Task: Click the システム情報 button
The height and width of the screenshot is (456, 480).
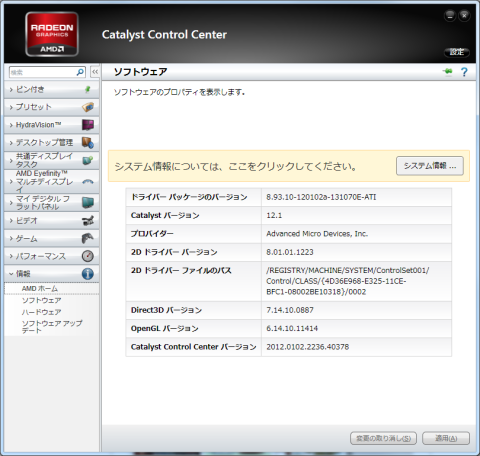Action: coord(430,166)
